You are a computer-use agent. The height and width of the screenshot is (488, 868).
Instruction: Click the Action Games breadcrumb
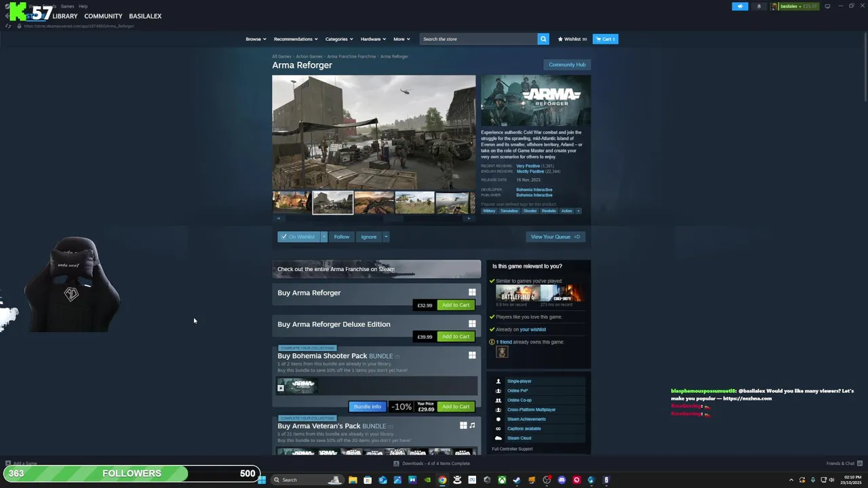pos(309,56)
